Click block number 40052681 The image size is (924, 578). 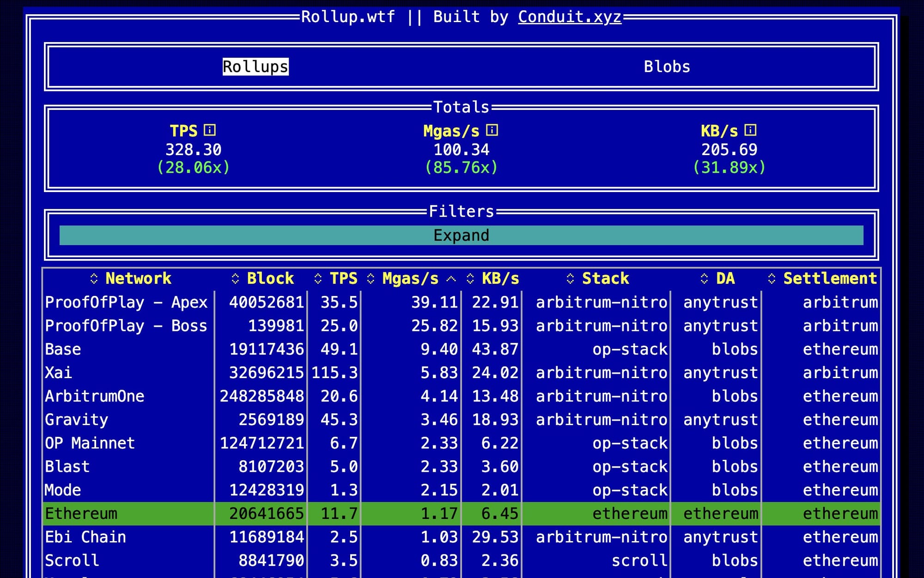pos(267,302)
